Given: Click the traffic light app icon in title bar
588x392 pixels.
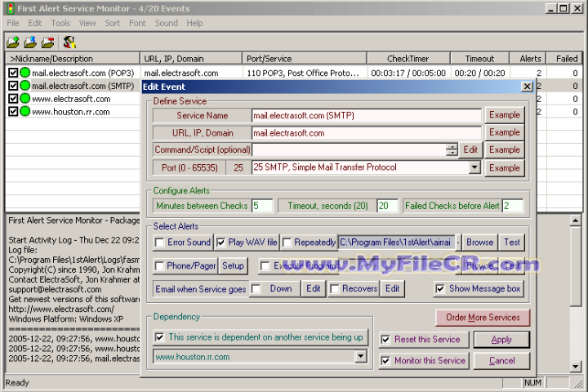Looking at the screenshot, I should click(10, 8).
